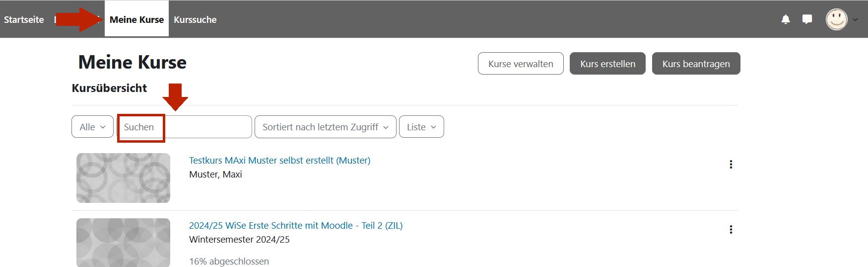The image size is (868, 267).
Task: Click the Kurs beantragen button
Action: tap(696, 64)
